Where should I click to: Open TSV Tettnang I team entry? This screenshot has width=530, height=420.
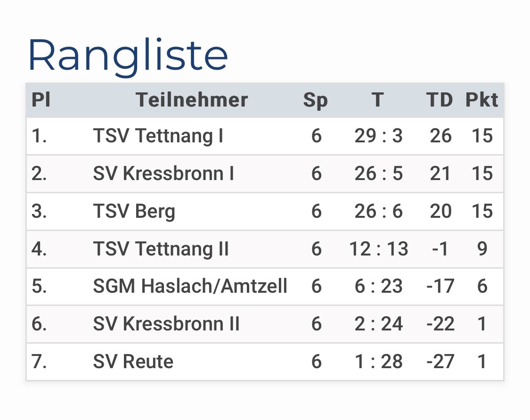(158, 136)
